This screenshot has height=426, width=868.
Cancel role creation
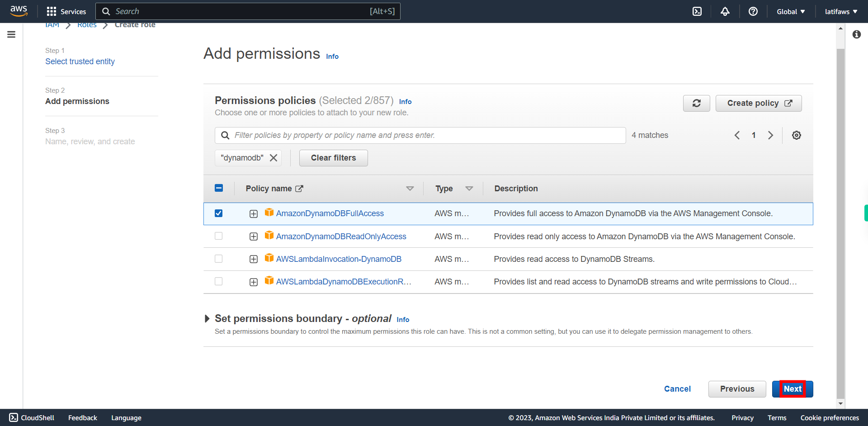point(677,389)
